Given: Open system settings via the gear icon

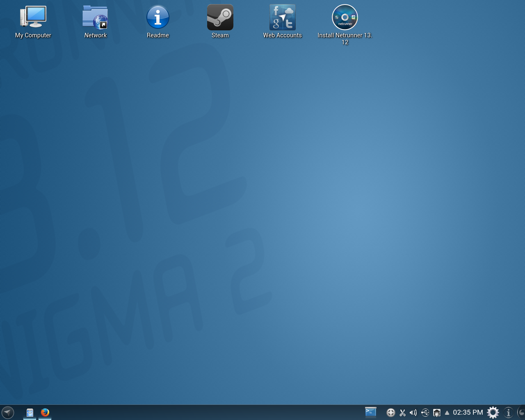Looking at the screenshot, I should click(493, 412).
